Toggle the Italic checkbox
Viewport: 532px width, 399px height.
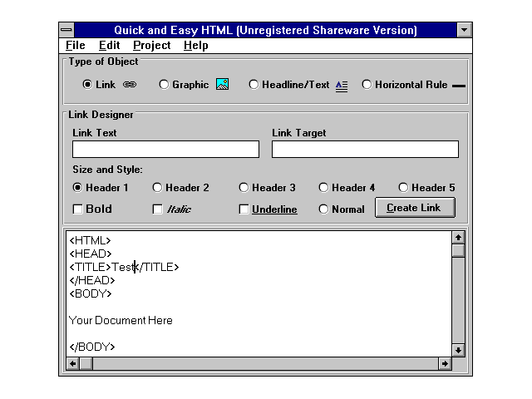[x=158, y=209]
